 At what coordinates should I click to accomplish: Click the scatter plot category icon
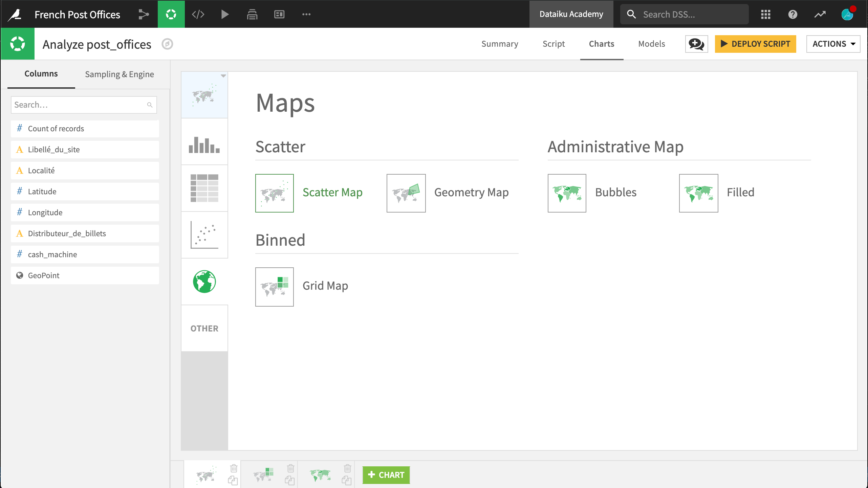tap(204, 235)
